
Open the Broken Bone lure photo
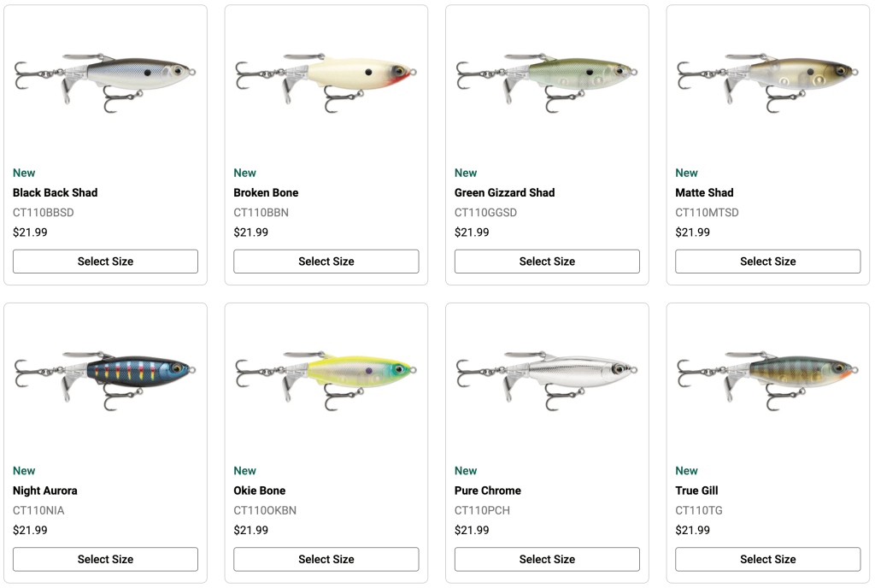pyautogui.click(x=326, y=79)
